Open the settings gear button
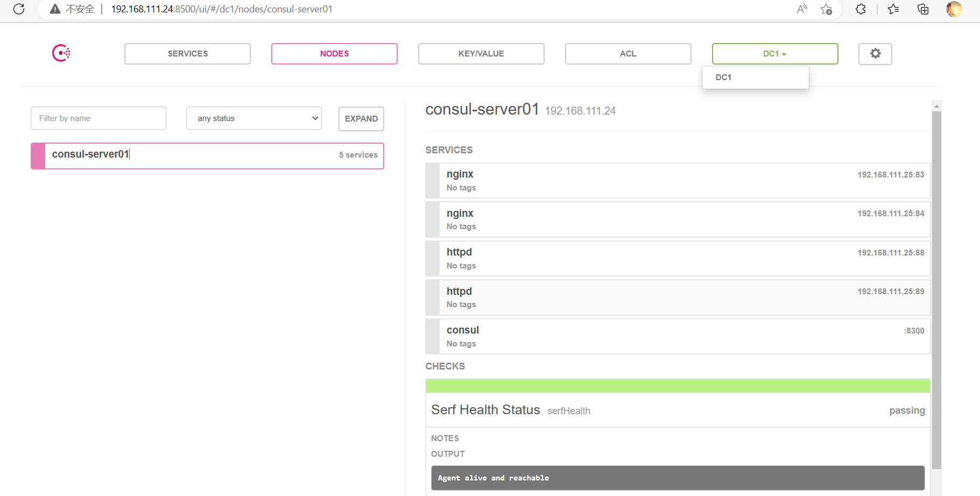Image resolution: width=980 pixels, height=496 pixels. 875,54
